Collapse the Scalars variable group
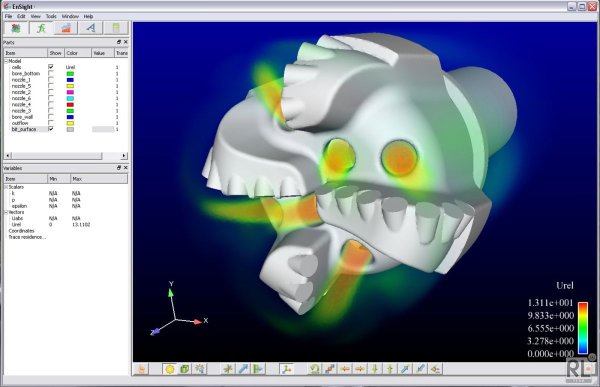 tap(6, 187)
